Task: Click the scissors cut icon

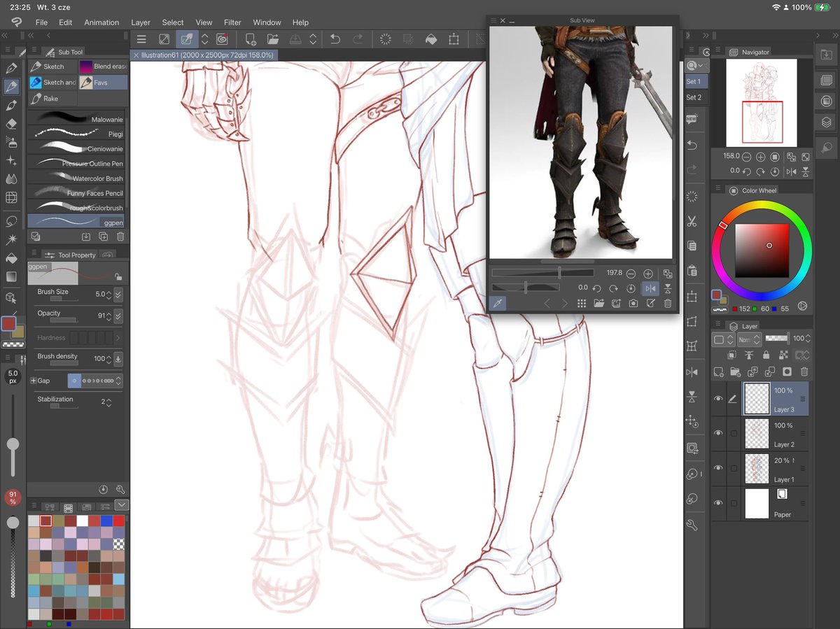Action: coord(692,222)
